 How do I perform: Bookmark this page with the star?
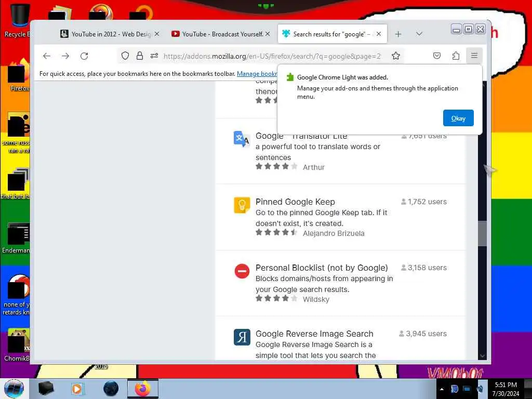[x=395, y=56]
